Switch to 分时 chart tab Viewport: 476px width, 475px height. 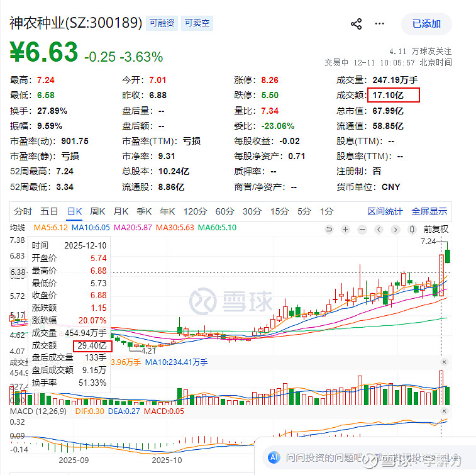coord(23,211)
